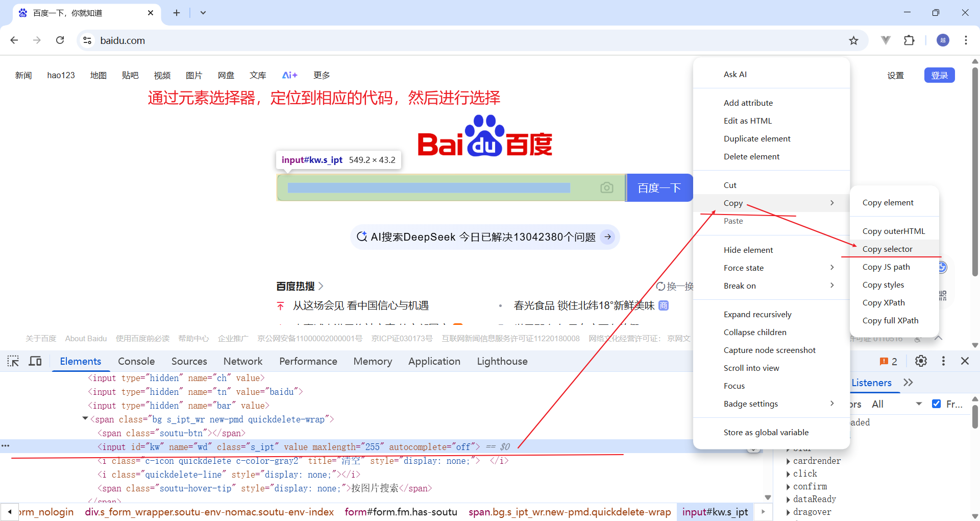Expand the dragover event listener

[789, 512]
